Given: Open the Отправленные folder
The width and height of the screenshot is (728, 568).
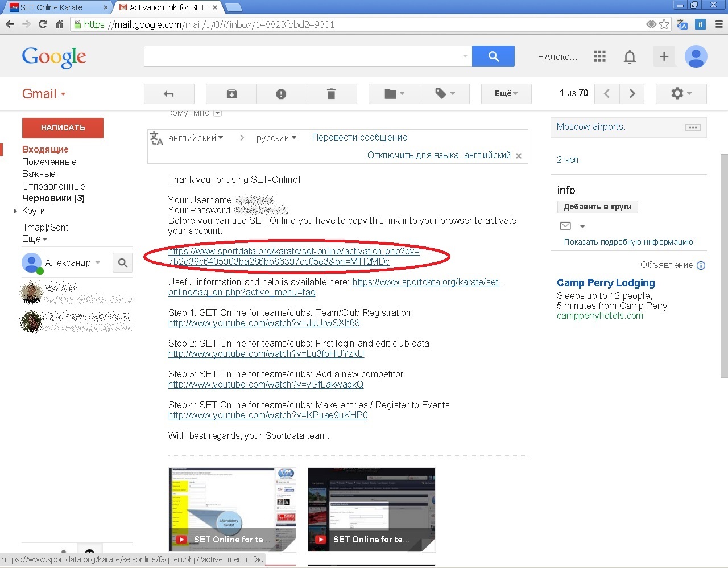Looking at the screenshot, I should 53,186.
